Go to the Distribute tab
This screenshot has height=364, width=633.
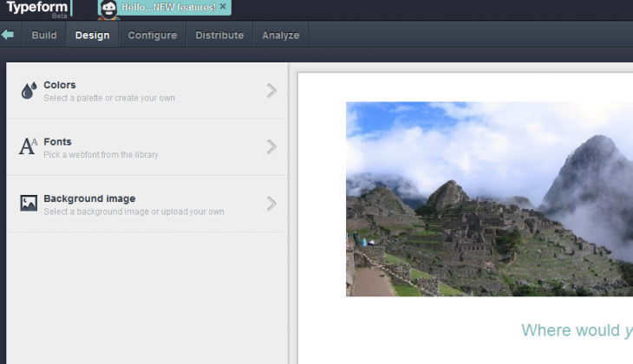click(x=219, y=36)
